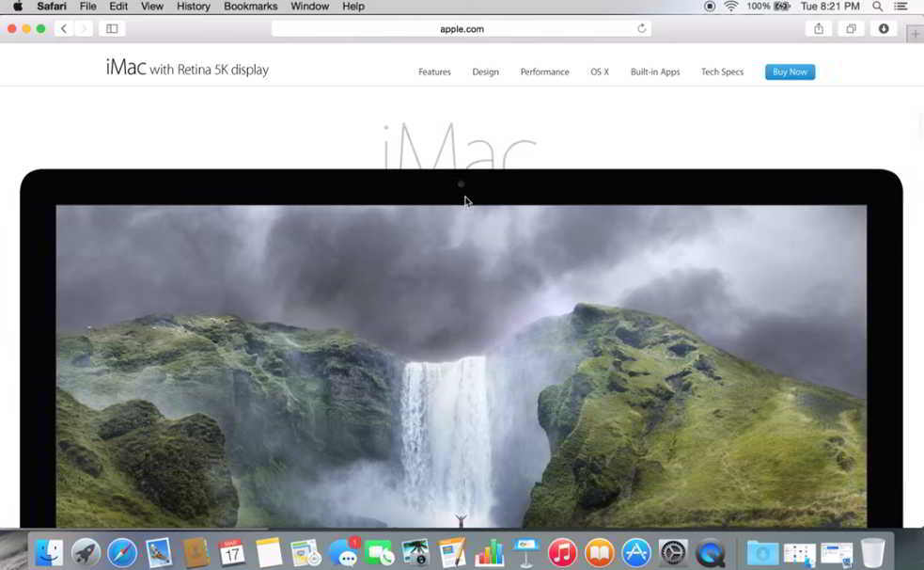Open Finder from the dock
This screenshot has height=570, width=924.
click(49, 553)
